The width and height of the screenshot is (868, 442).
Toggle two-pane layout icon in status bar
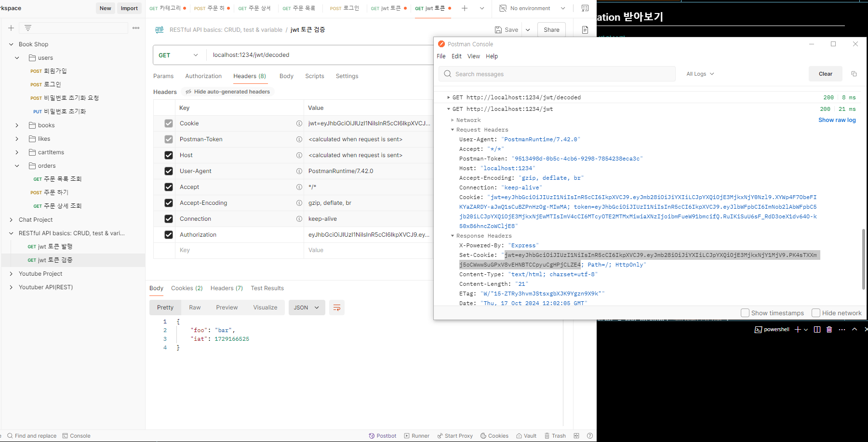pos(576,436)
